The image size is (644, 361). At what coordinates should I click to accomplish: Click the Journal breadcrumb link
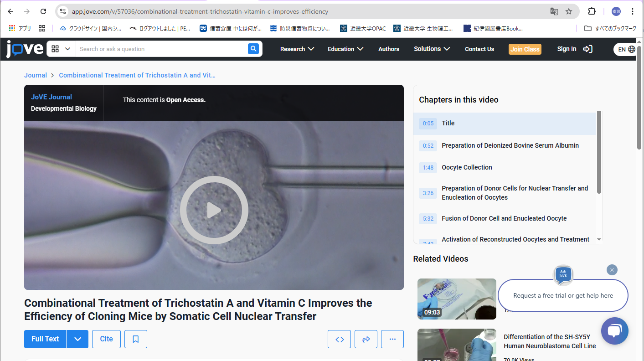point(36,75)
